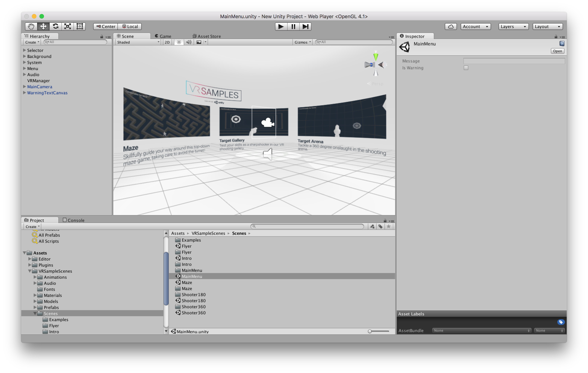
Task: Click Assets in the breadcrumb path
Action: pos(177,233)
